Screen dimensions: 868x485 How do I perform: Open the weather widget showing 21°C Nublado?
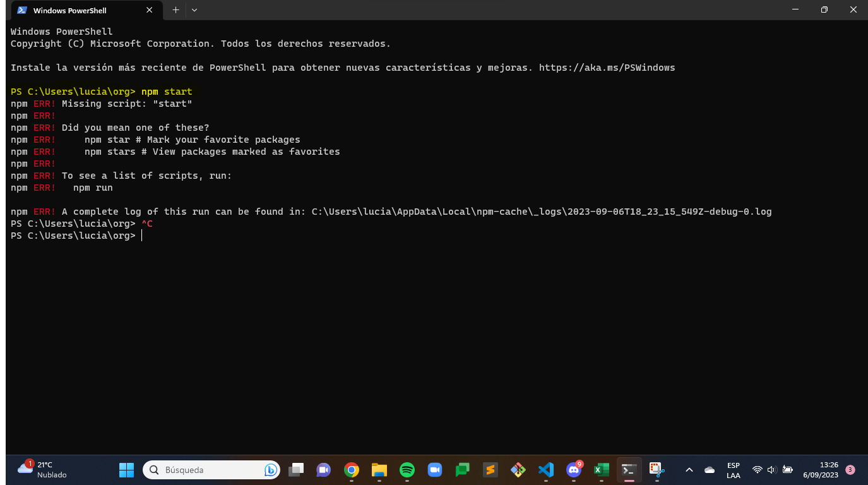43,470
